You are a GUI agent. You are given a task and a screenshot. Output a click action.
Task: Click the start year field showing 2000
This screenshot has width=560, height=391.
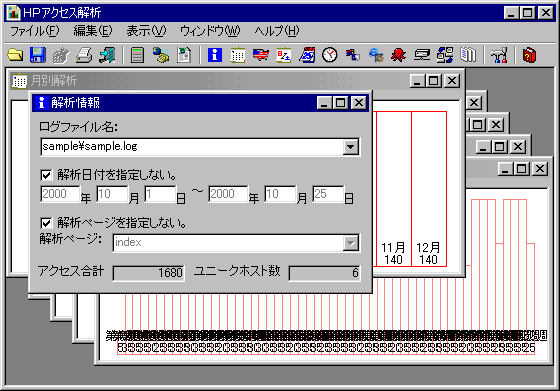[60, 194]
